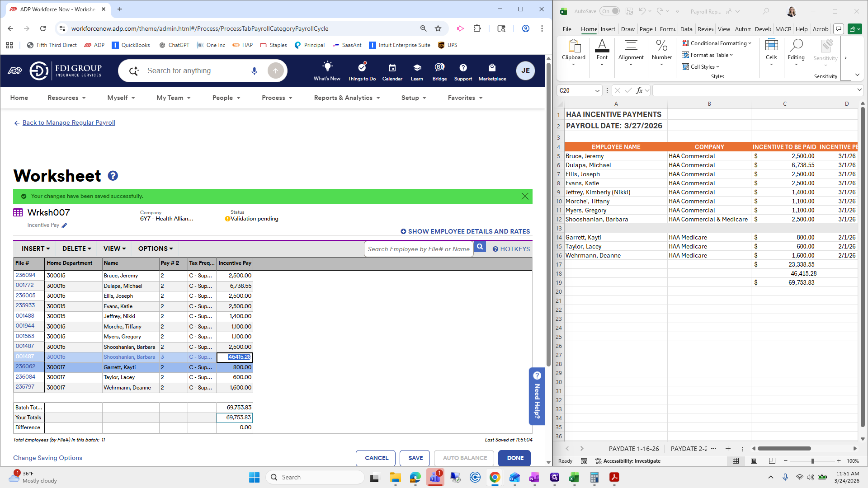The width and height of the screenshot is (868, 488).
Task: Open the Marketplace bag icon
Action: pos(492,68)
